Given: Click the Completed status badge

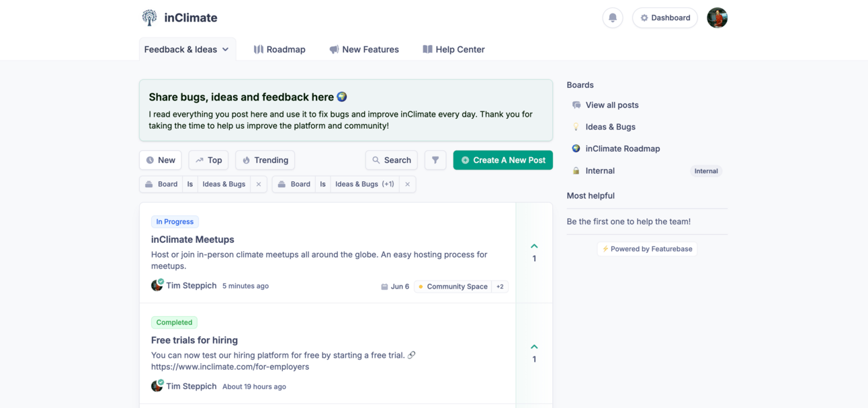Looking at the screenshot, I should (x=174, y=322).
